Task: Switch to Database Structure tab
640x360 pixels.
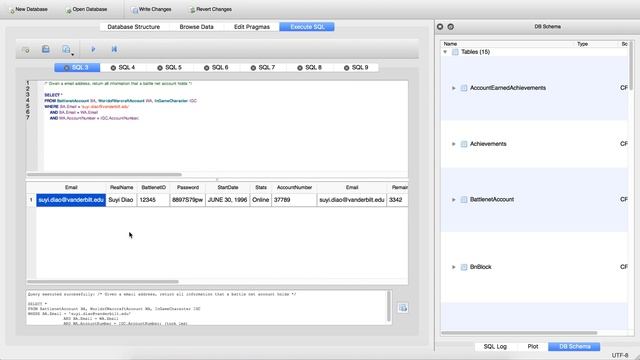Action: click(133, 27)
